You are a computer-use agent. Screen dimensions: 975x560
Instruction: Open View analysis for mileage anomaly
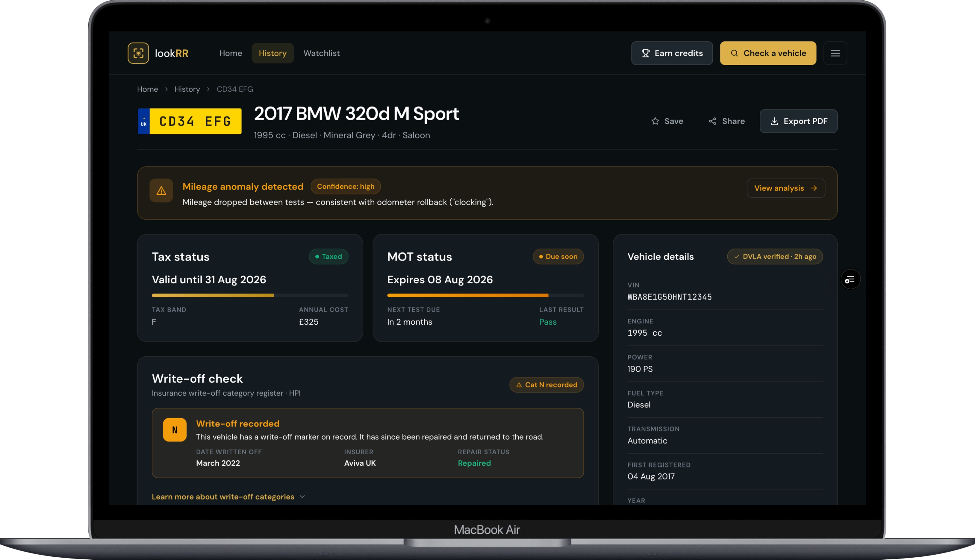[785, 188]
